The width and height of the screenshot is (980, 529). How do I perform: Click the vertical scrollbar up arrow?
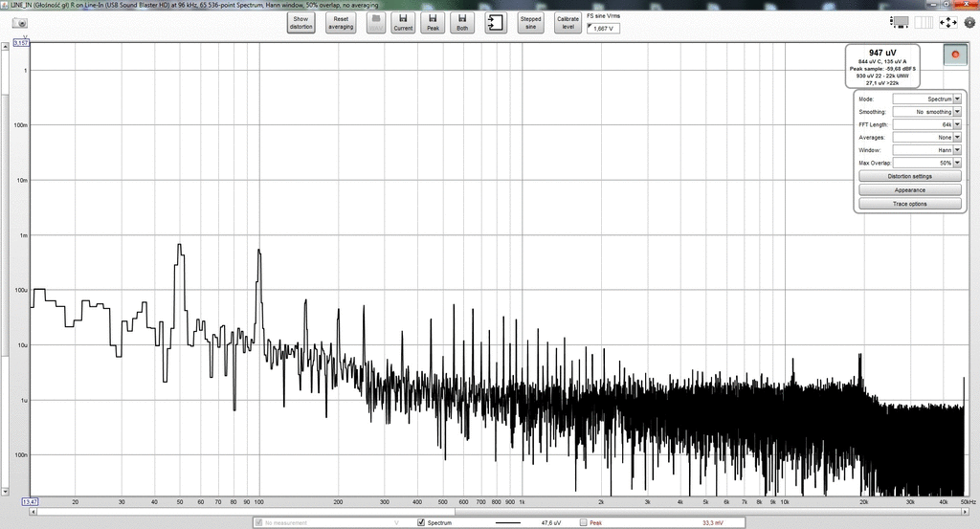tap(5, 46)
